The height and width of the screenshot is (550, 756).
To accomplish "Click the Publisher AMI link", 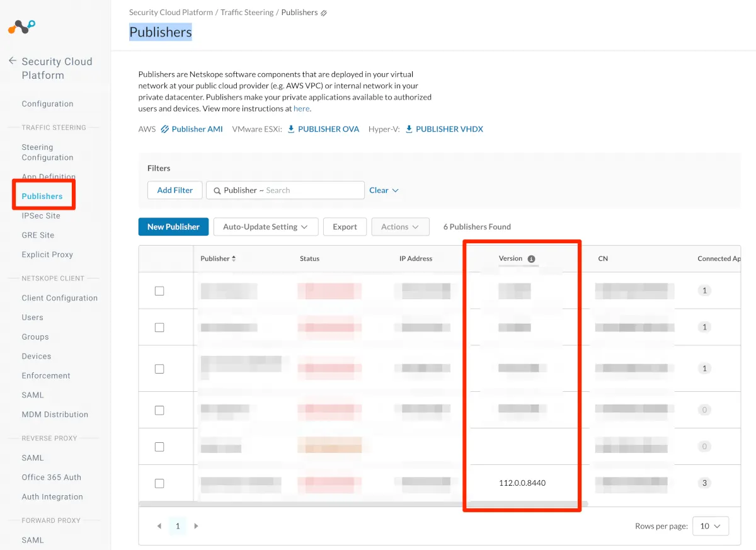I will tap(197, 129).
